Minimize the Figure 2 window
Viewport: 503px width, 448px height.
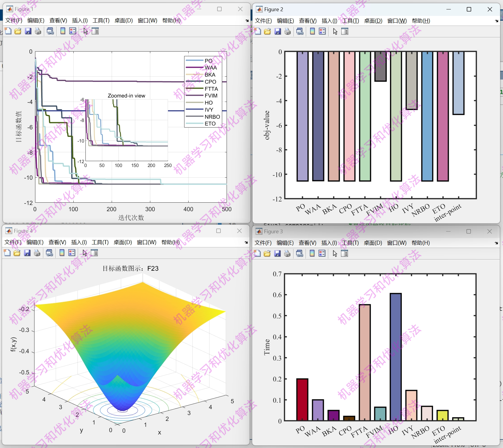point(448,9)
